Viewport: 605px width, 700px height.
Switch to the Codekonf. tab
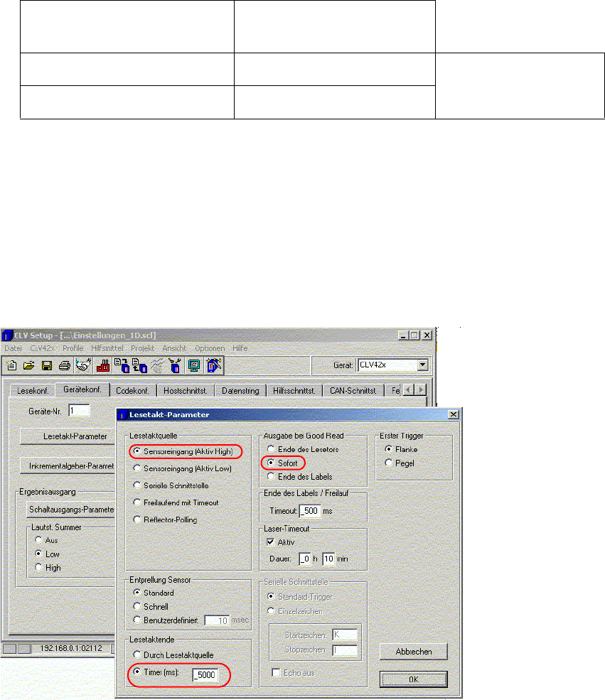pos(133,391)
